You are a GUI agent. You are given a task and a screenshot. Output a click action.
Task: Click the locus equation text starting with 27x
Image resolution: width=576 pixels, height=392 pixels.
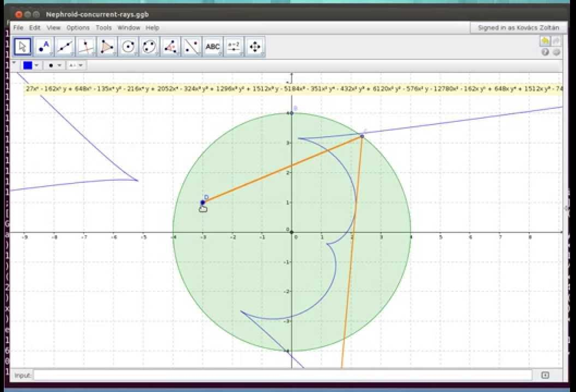(x=293, y=89)
